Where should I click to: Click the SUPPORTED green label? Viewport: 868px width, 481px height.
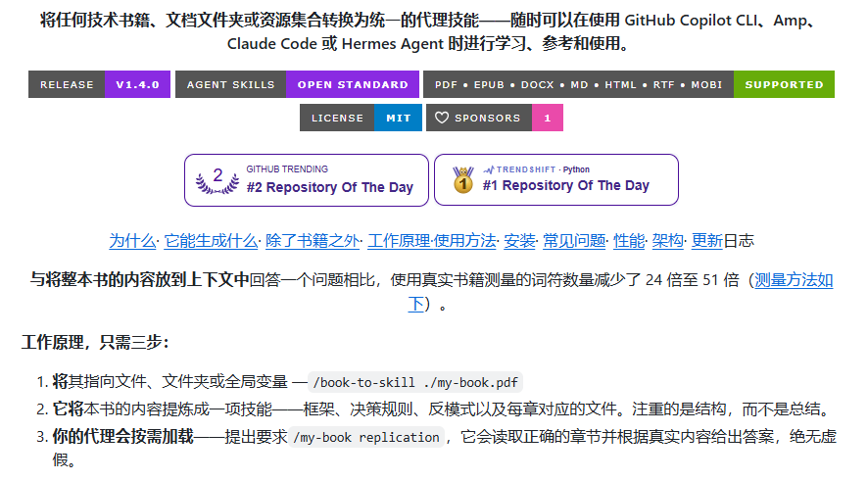(784, 84)
